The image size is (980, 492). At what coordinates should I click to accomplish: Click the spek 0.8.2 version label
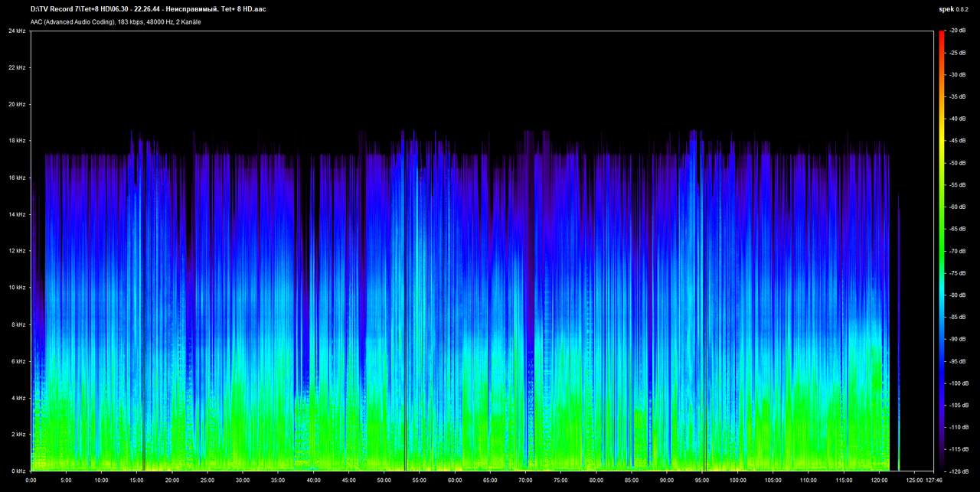[955, 9]
